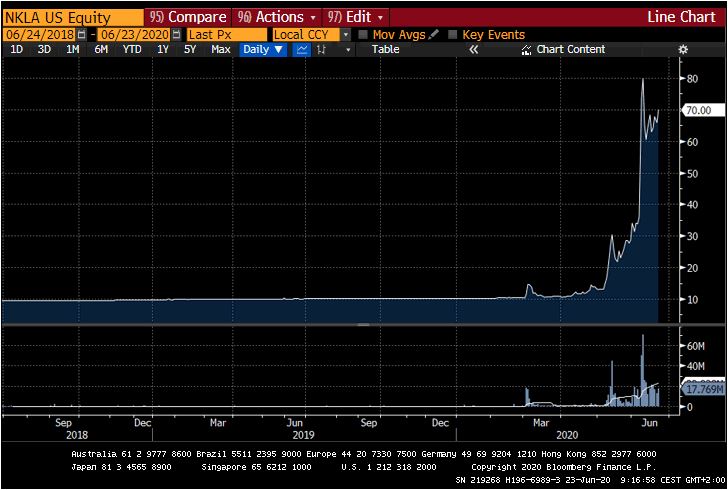Click the 2020 year axis label
This screenshot has height=490, width=728.
[x=567, y=435]
